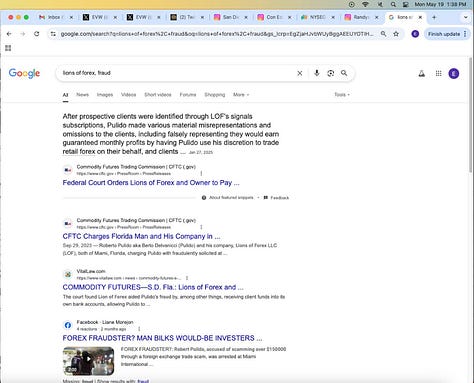
Task: Open Chrome three-dot menu beside Finish update
Action: 465,34
